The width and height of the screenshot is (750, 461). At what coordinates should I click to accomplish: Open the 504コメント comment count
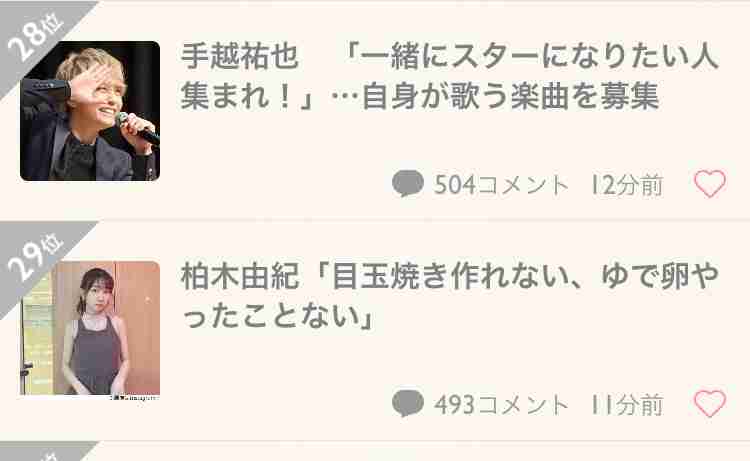(x=501, y=185)
